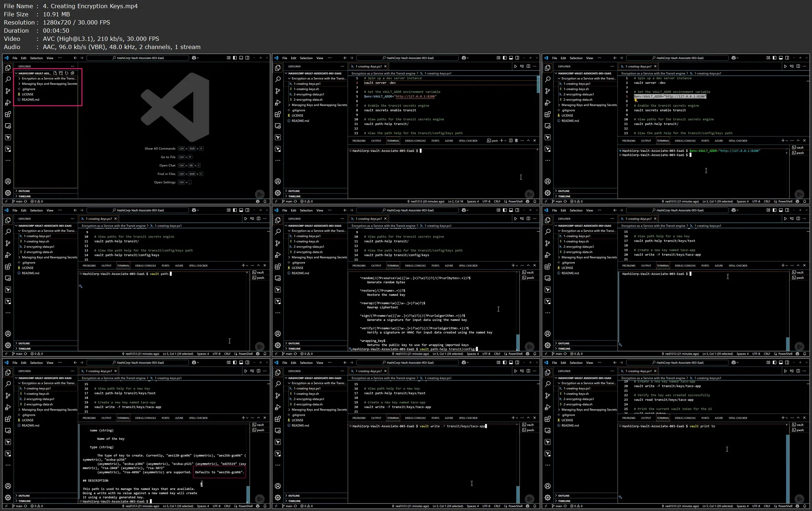This screenshot has height=511, width=812.
Task: Click 'main' branch in top-left frame's status bar
Action: pyautogui.click(x=17, y=201)
